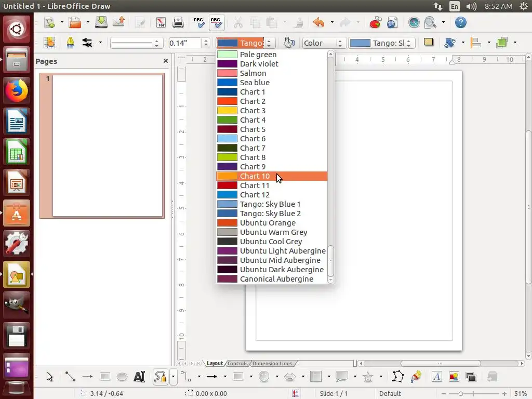
Task: Launch Firefox from the dock
Action: coord(17,90)
